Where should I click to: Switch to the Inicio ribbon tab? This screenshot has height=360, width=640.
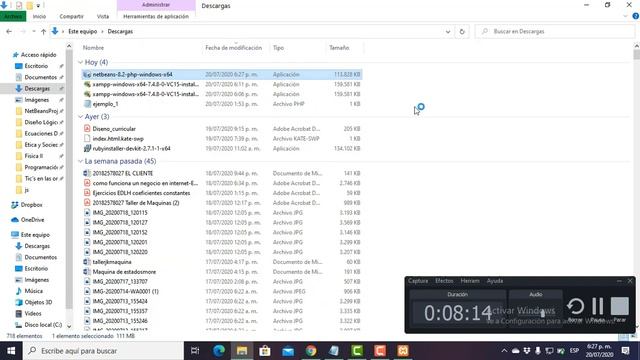39,16
